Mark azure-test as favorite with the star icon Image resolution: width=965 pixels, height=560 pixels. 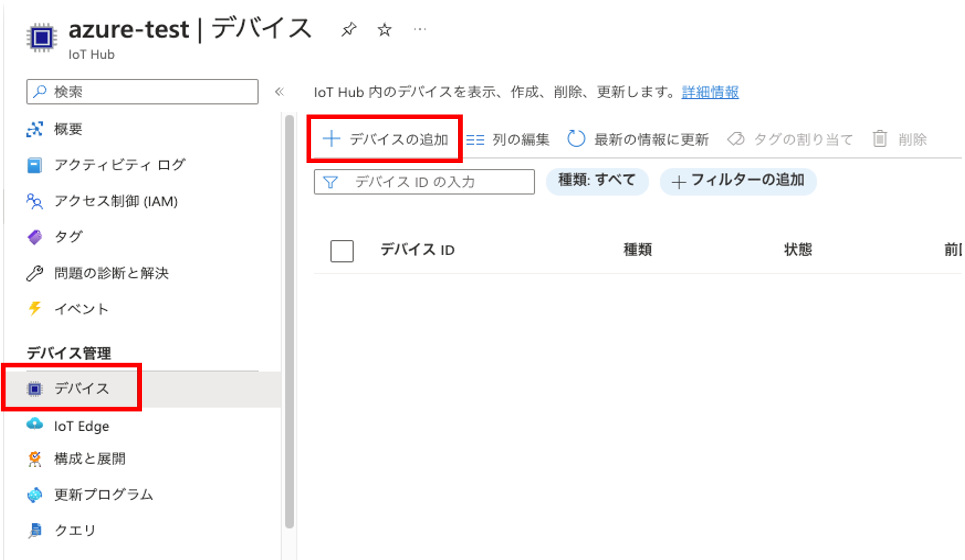(384, 29)
